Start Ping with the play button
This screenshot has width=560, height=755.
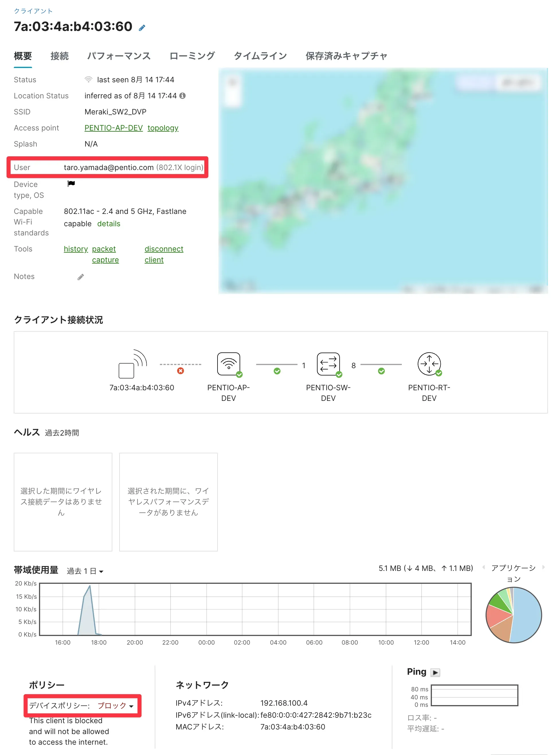click(435, 673)
